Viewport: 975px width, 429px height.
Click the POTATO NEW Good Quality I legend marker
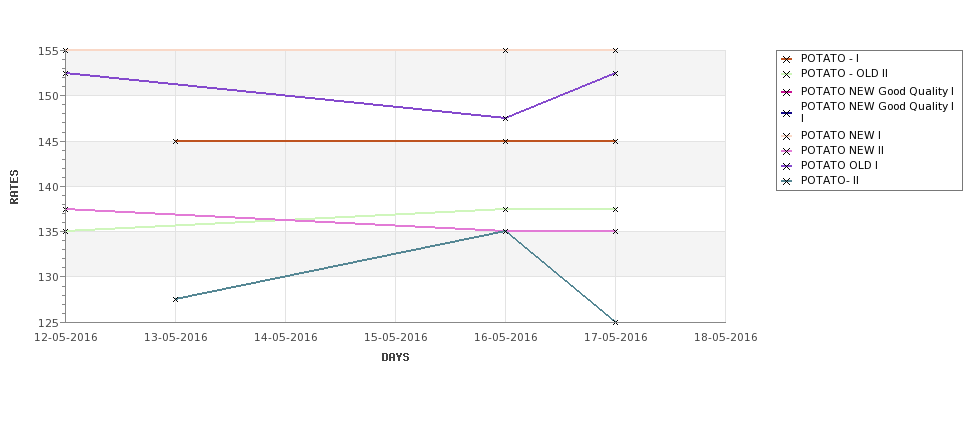coord(787,92)
